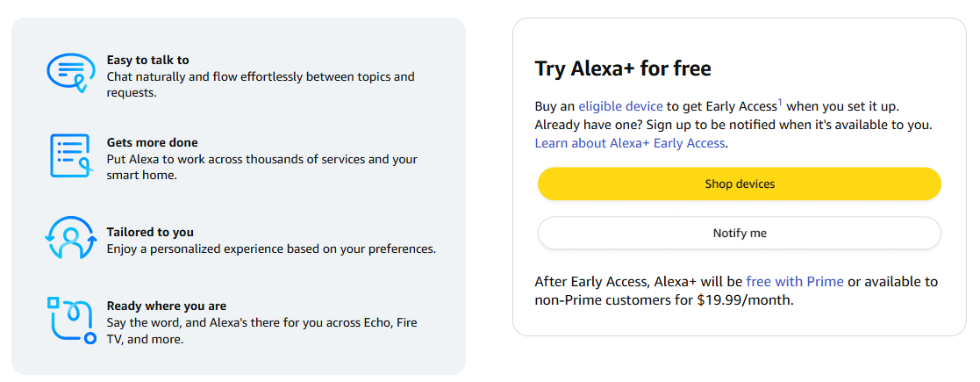980x382 pixels.
Task: Click the 'Tailored to you' heading
Action: point(150,233)
